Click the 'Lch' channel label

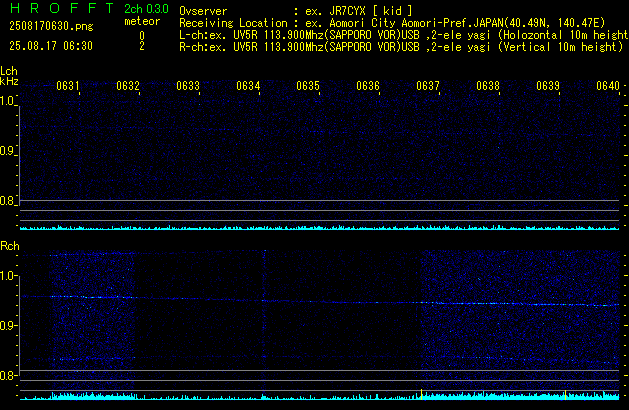pyautogui.click(x=9, y=71)
